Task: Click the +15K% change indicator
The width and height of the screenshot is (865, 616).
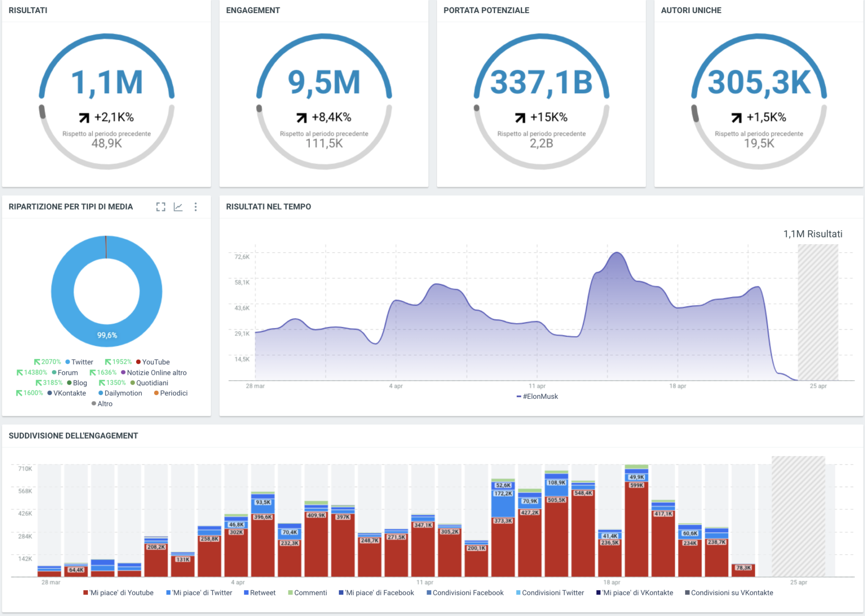Action: tap(542, 118)
